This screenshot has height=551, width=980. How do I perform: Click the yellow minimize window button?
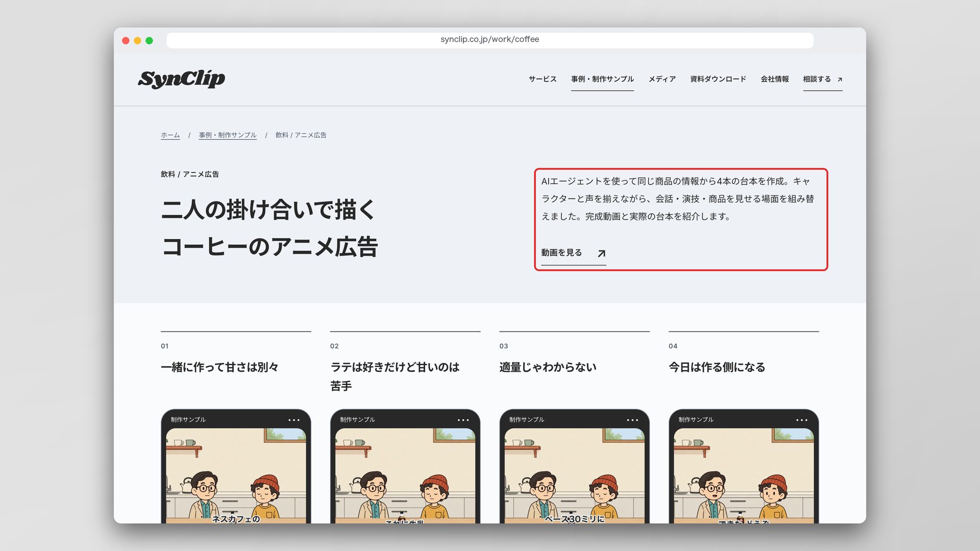tap(137, 40)
